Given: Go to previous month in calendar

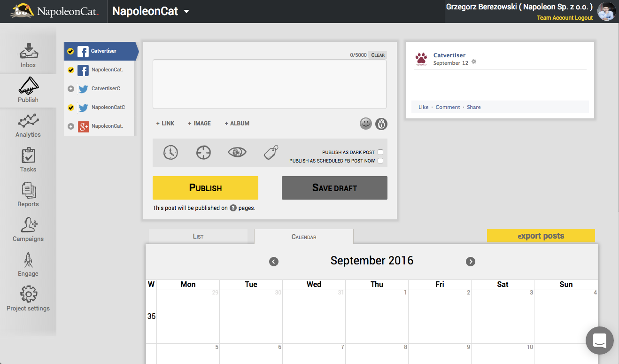Looking at the screenshot, I should tap(274, 262).
